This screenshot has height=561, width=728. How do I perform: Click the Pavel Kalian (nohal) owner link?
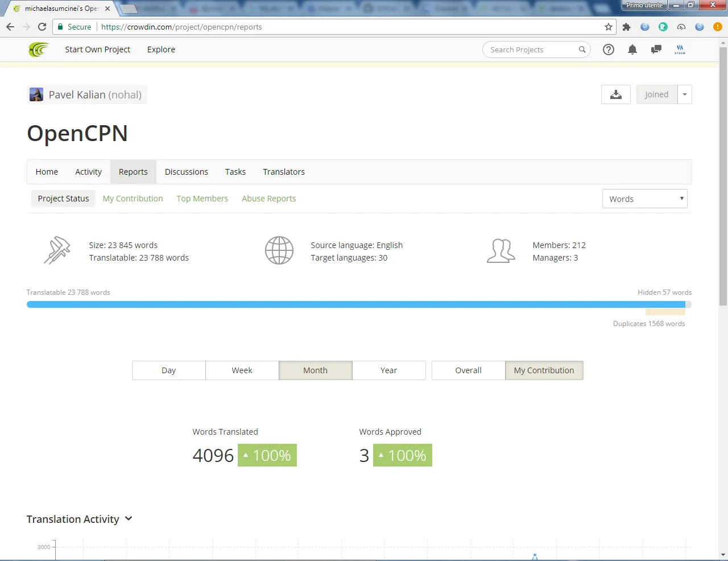coord(87,94)
